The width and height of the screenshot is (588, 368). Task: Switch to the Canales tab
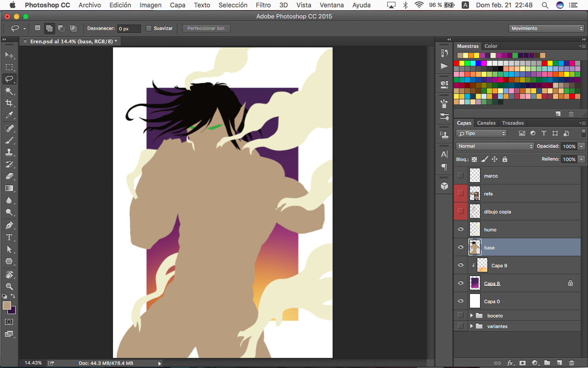[486, 123]
